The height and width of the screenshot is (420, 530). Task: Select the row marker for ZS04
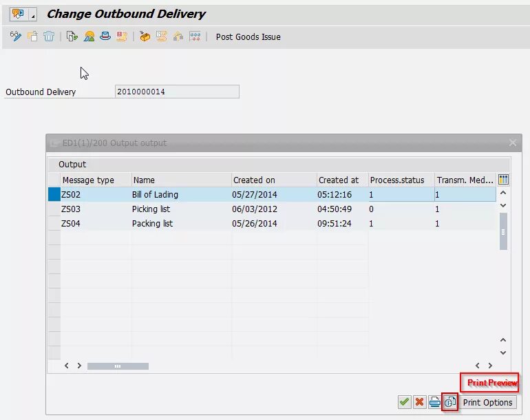tap(54, 224)
